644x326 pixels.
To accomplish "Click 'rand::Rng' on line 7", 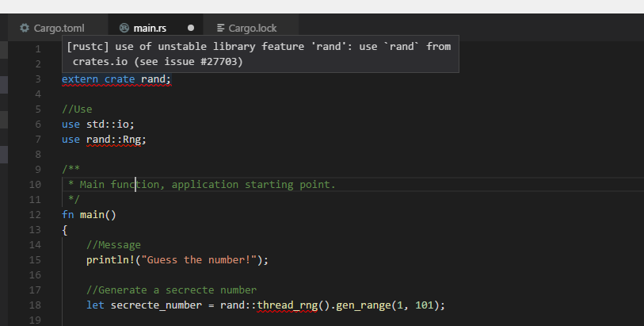I will [114, 140].
